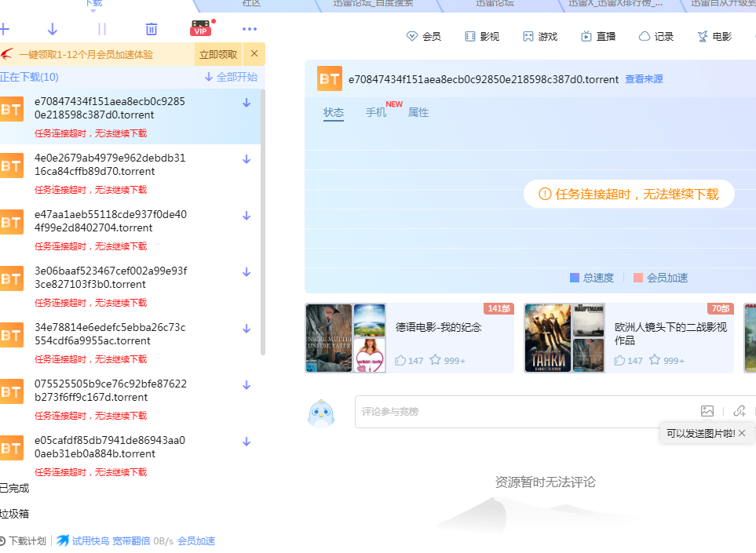Open the more options ellipsis icon
The image size is (756, 553).
[x=250, y=28]
